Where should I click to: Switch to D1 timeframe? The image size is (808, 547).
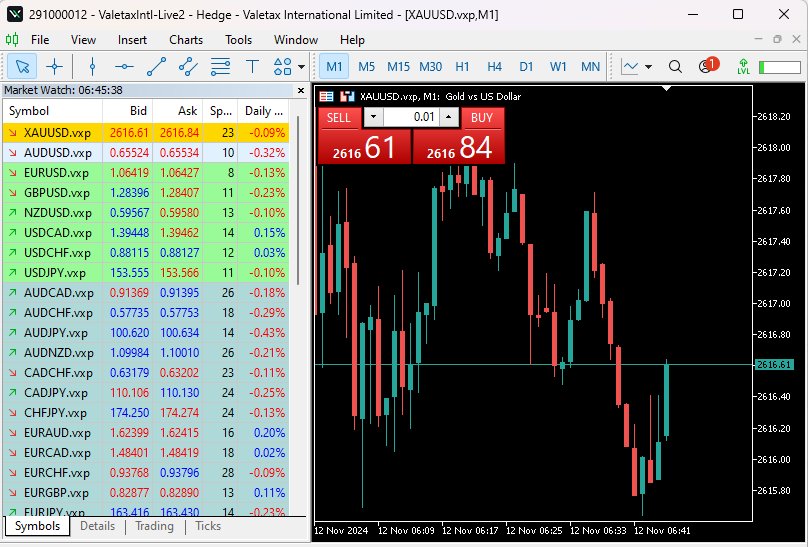pyautogui.click(x=526, y=66)
